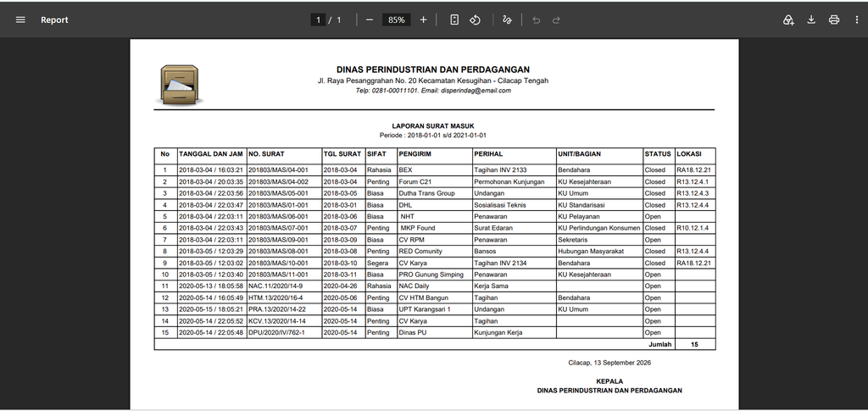Zoom out with the minus button
Viewport: 868px width, 411px height.
[x=370, y=19]
